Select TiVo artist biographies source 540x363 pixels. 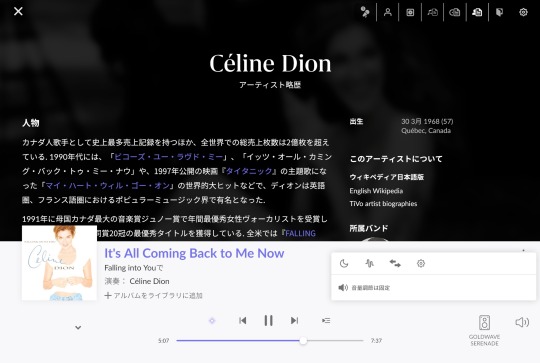click(x=383, y=204)
